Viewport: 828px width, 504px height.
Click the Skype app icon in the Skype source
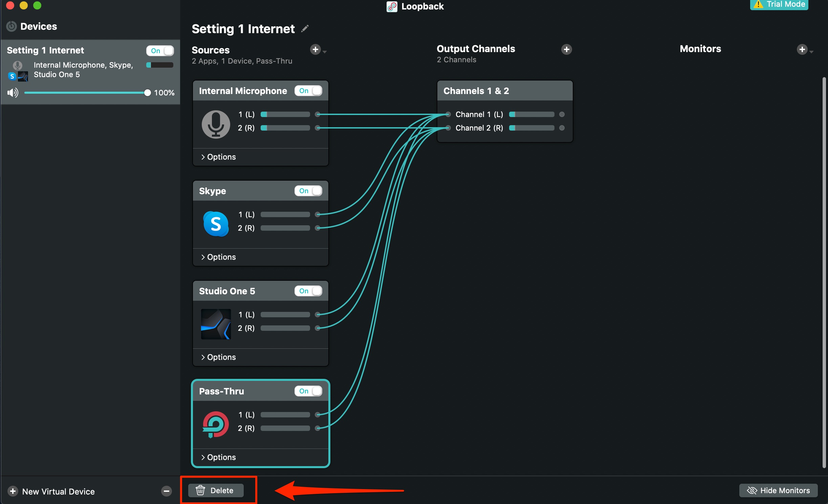click(x=216, y=224)
